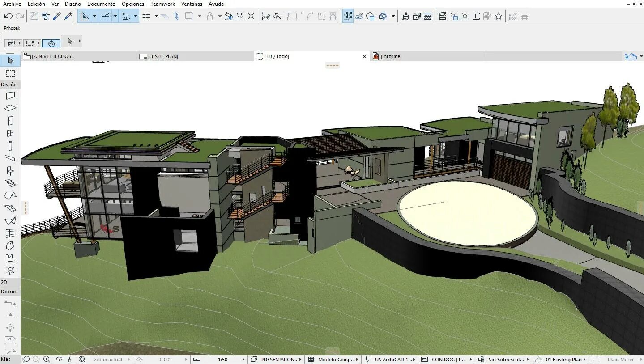Select the Lamp tool in the toolbox

point(10,271)
